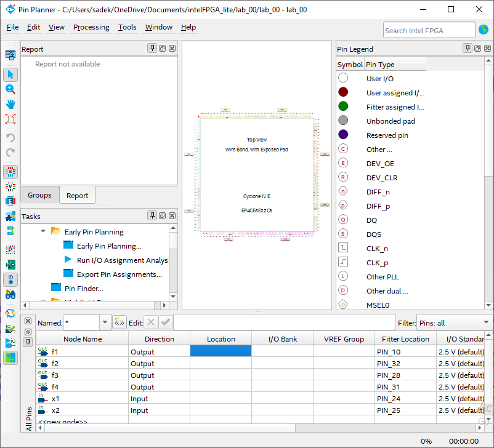Pin the Pin Legend panel

click(468, 49)
